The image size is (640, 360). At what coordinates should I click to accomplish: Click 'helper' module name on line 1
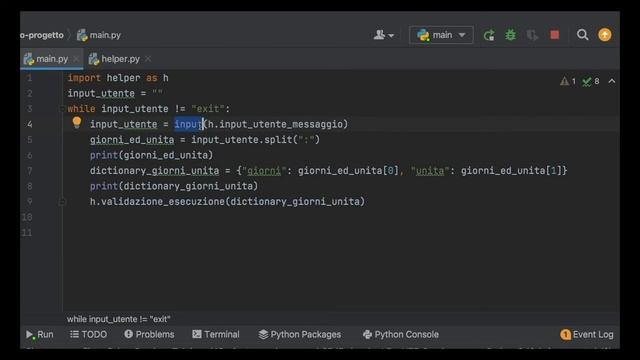pyautogui.click(x=123, y=78)
